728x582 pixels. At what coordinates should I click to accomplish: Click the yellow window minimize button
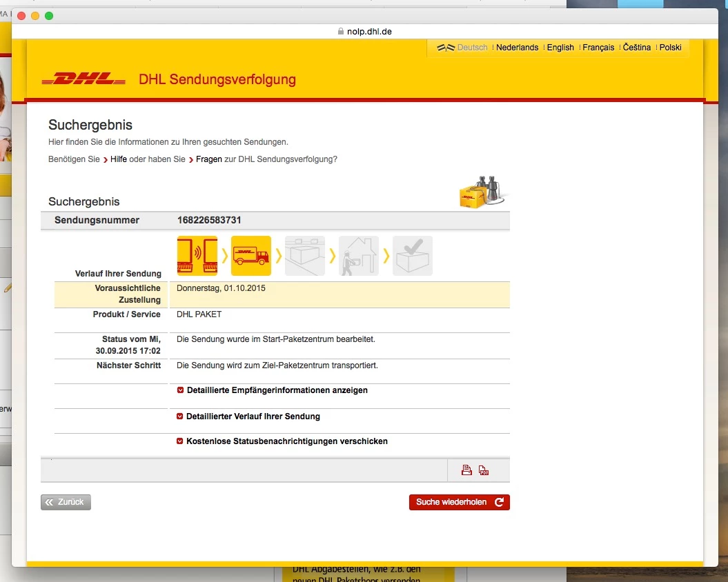click(35, 16)
